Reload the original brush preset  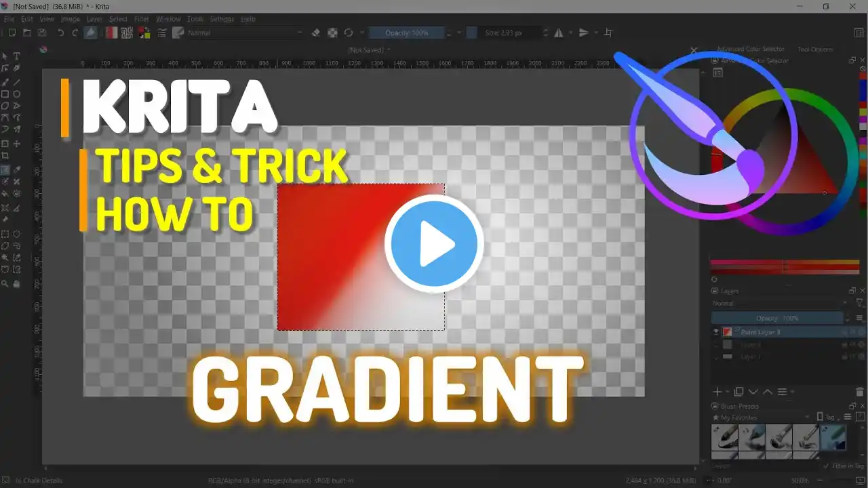tap(349, 33)
